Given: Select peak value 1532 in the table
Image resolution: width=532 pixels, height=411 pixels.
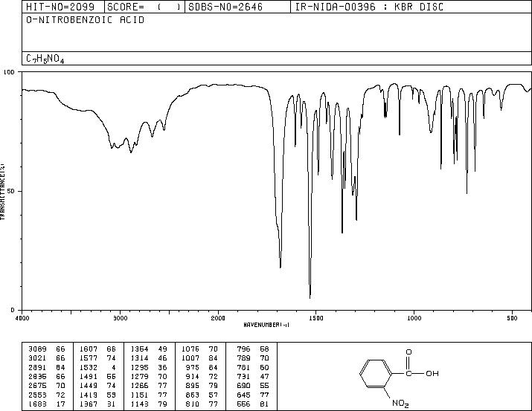Looking at the screenshot, I should click(x=89, y=367).
